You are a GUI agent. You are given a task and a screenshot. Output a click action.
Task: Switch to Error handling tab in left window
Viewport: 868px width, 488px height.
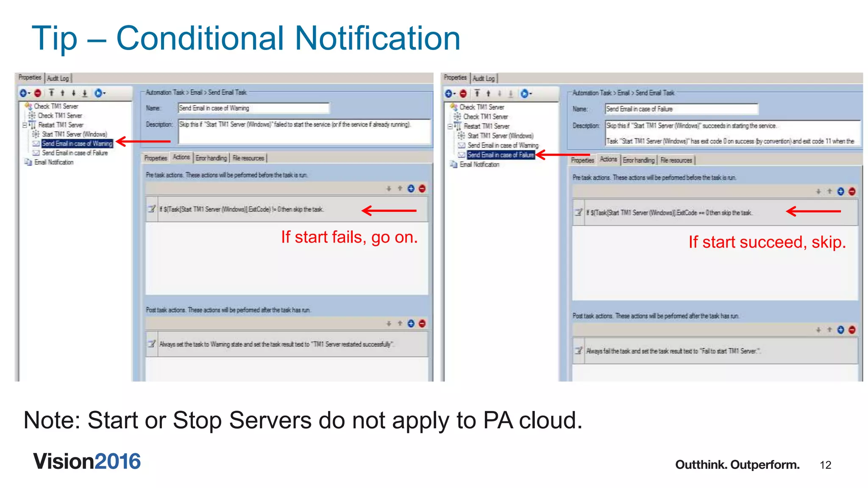(x=211, y=158)
